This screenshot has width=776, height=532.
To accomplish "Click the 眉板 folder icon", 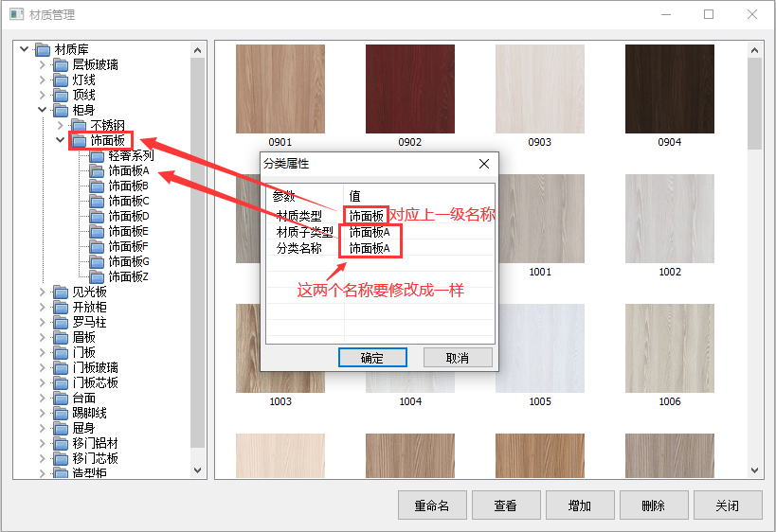I will coord(61,338).
